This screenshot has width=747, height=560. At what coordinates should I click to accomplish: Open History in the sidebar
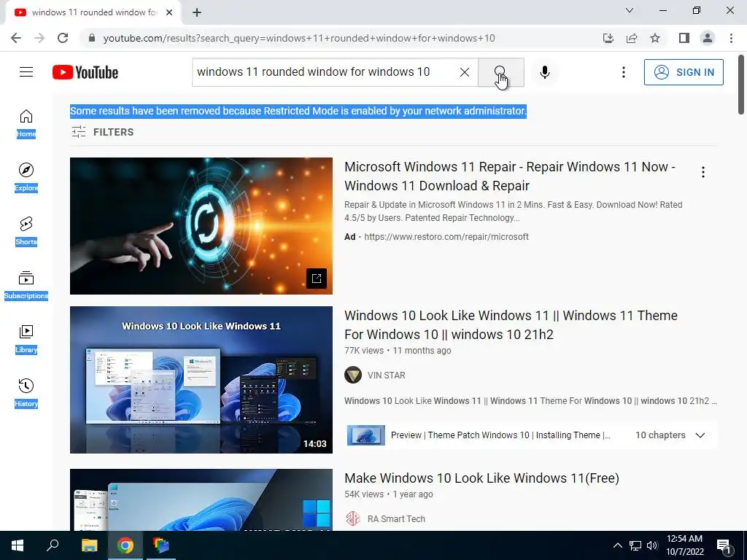[26, 393]
